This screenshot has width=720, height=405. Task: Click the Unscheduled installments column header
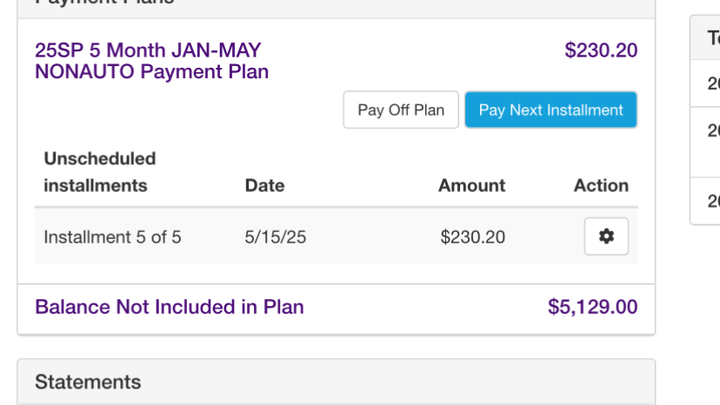click(x=100, y=172)
